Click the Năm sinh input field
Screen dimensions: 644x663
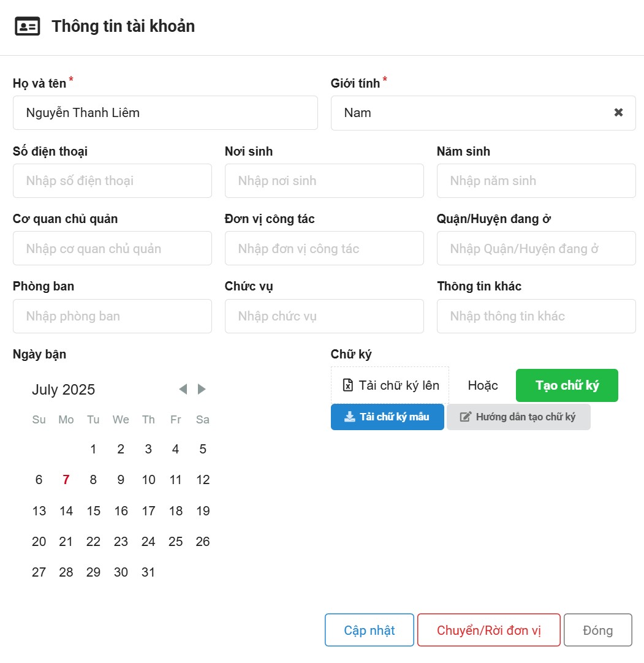[536, 181]
